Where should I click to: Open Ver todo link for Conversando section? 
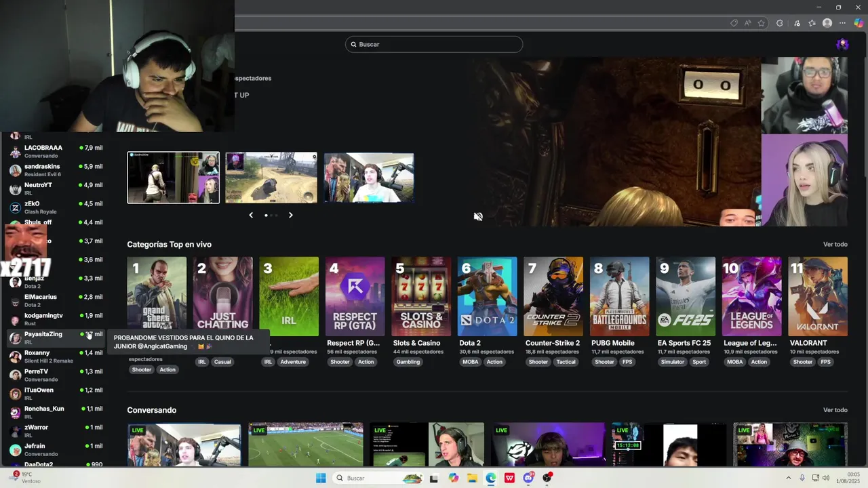point(835,410)
